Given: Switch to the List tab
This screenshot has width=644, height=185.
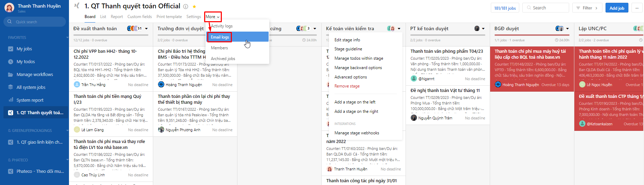Looking at the screenshot, I should coord(103,17).
